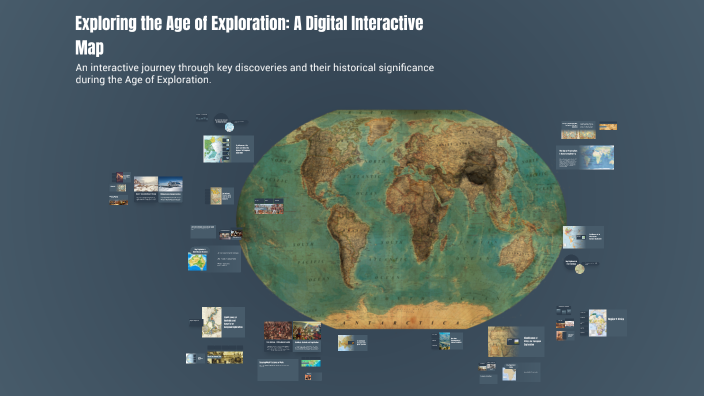Select the green-blue satellite map strip
The width and height of the screenshot is (704, 396).
pyautogui.click(x=311, y=363)
